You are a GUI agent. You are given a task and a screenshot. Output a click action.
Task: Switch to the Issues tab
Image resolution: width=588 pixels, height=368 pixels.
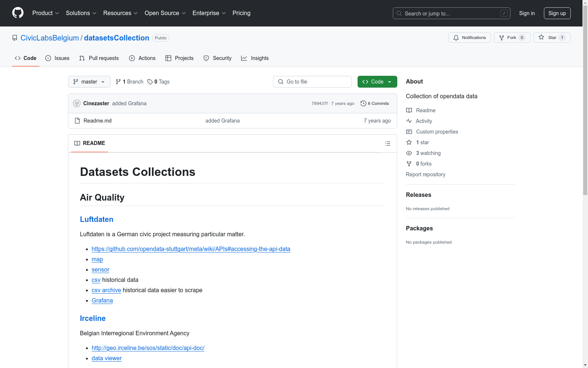[x=57, y=58]
